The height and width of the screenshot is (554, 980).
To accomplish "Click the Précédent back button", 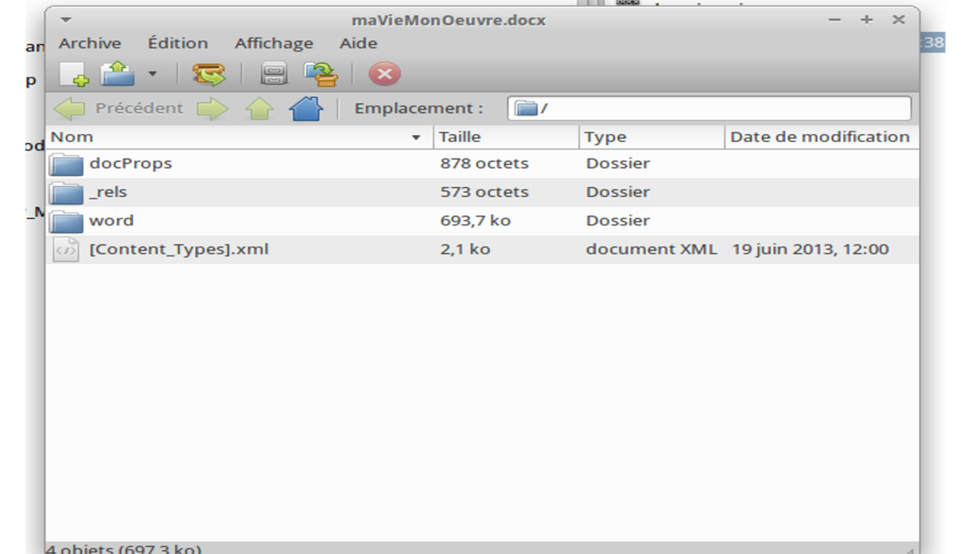I will point(119,109).
